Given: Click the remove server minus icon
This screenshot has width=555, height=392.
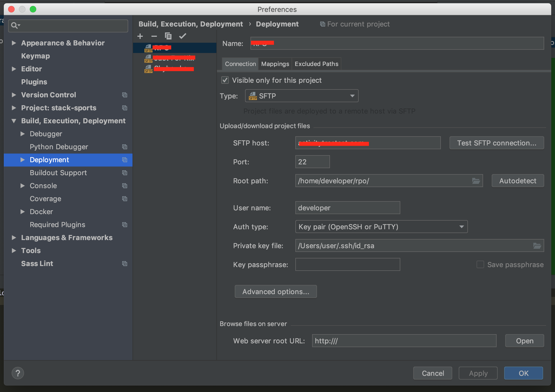Looking at the screenshot, I should (154, 36).
